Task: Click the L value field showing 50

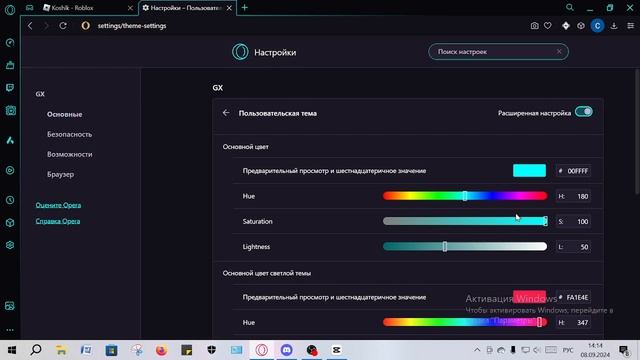Action: (x=573, y=247)
